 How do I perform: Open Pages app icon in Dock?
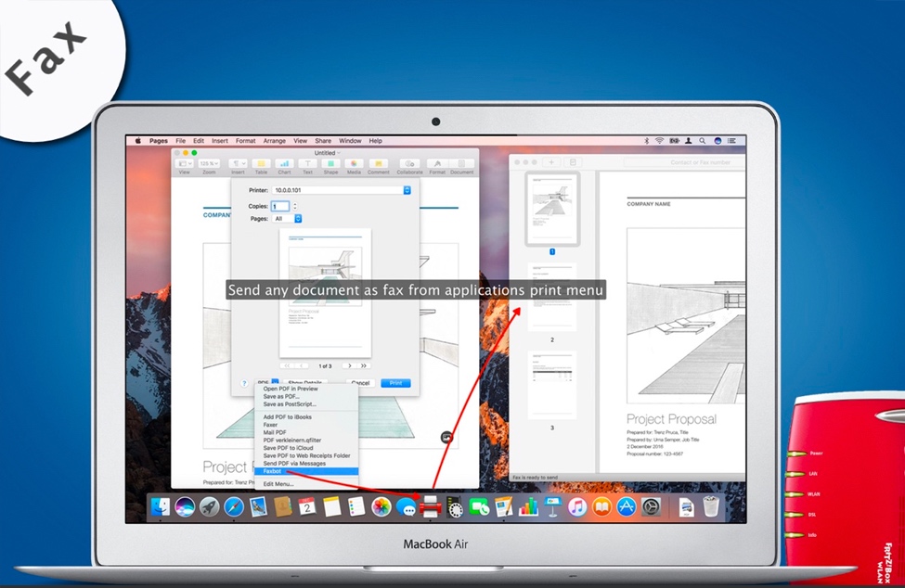pos(503,506)
